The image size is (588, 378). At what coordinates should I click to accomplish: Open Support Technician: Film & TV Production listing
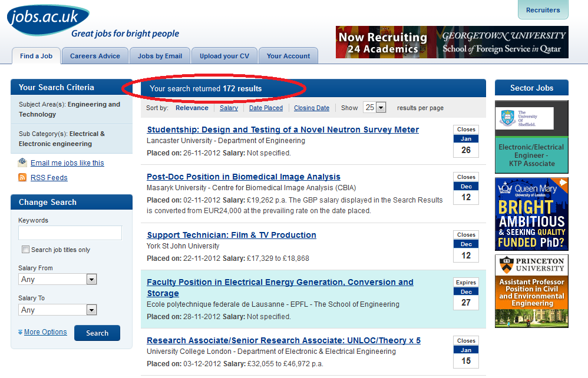coord(232,235)
